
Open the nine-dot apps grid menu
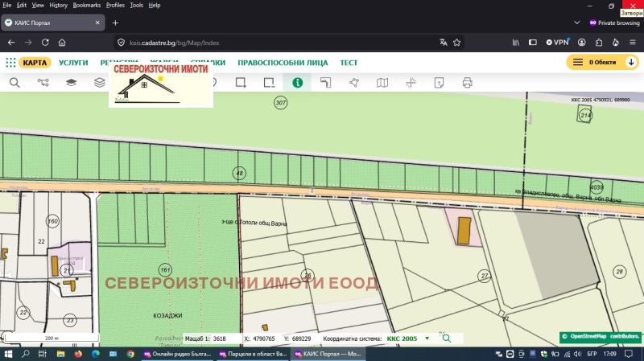tap(10, 63)
